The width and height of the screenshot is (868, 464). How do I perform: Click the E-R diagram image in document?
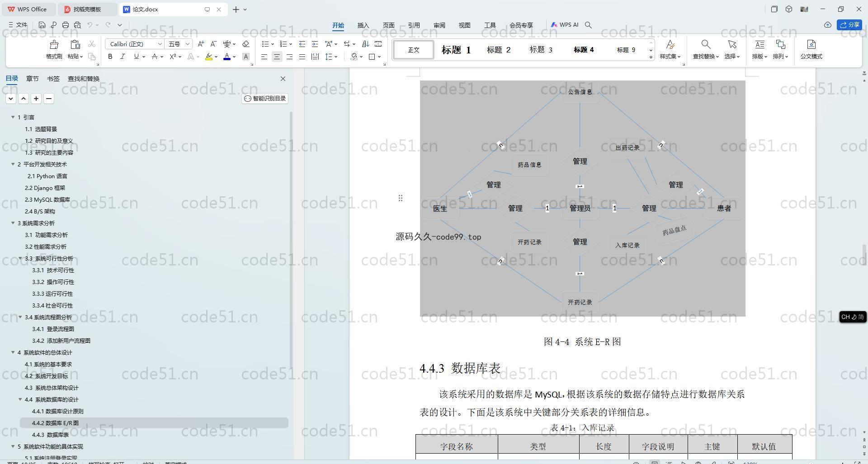click(x=582, y=198)
